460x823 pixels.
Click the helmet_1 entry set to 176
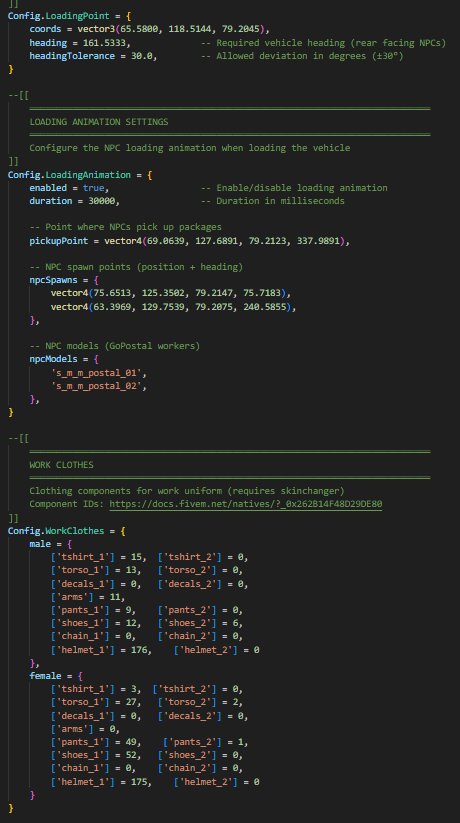pyautogui.click(x=101, y=650)
